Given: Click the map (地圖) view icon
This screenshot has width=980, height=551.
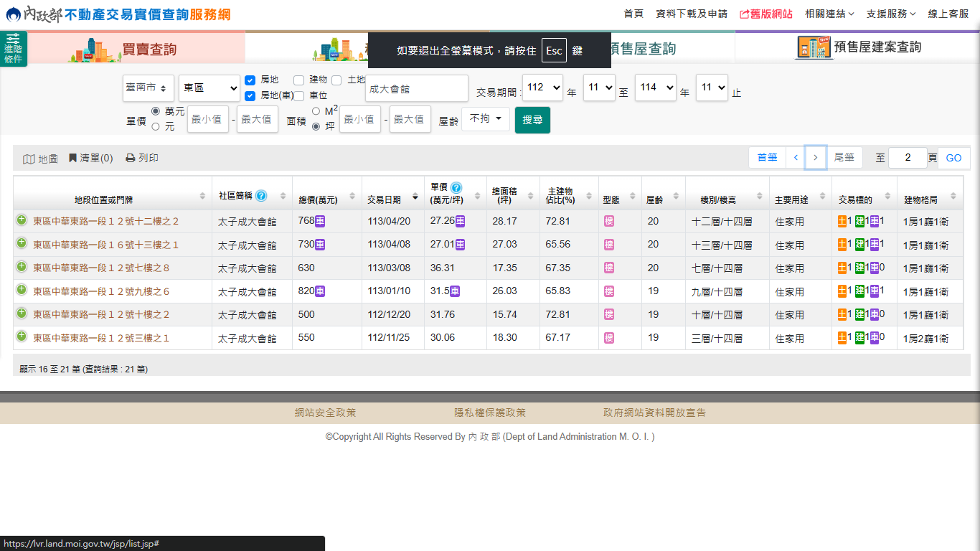Looking at the screenshot, I should tap(29, 159).
